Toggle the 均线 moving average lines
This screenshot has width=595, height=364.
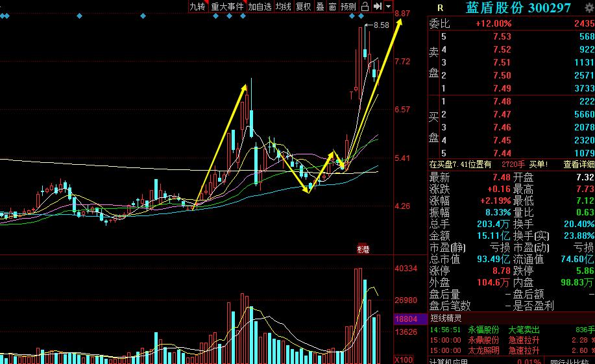pyautogui.click(x=284, y=6)
